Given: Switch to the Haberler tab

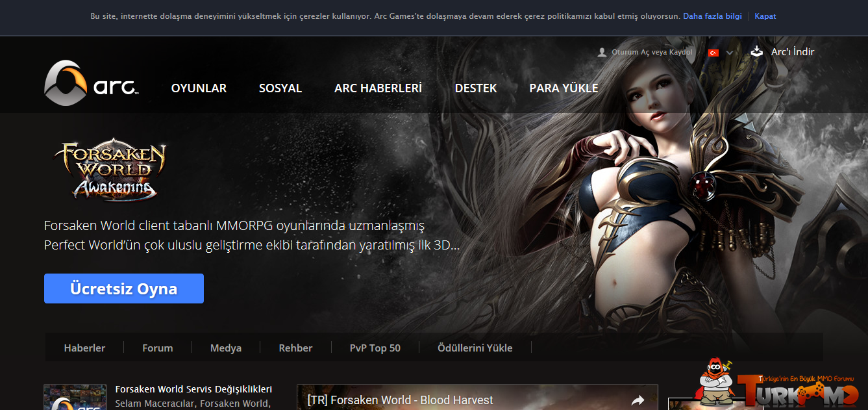Looking at the screenshot, I should point(84,348).
